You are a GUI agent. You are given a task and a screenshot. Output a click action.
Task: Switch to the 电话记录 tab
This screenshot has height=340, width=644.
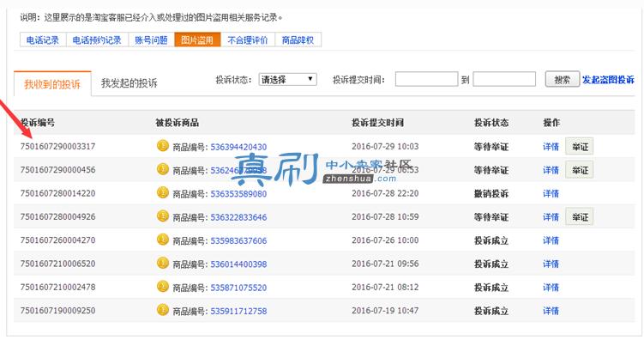[43, 39]
